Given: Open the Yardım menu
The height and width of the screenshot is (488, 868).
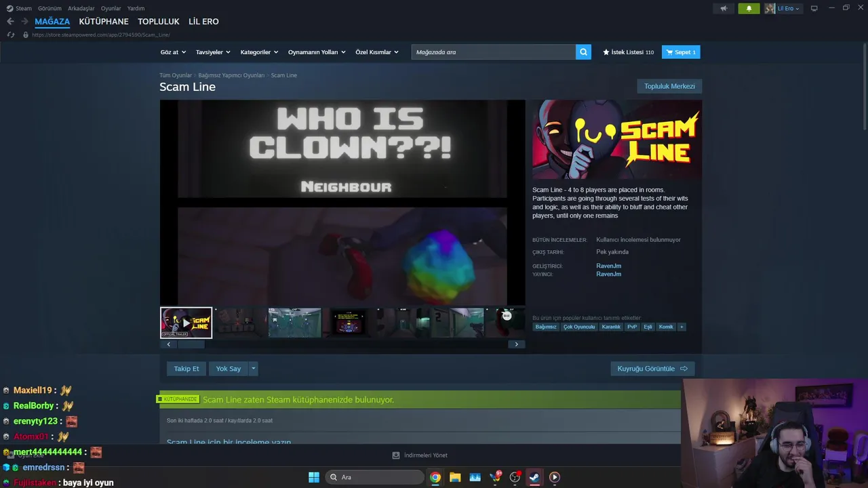Looking at the screenshot, I should (136, 8).
